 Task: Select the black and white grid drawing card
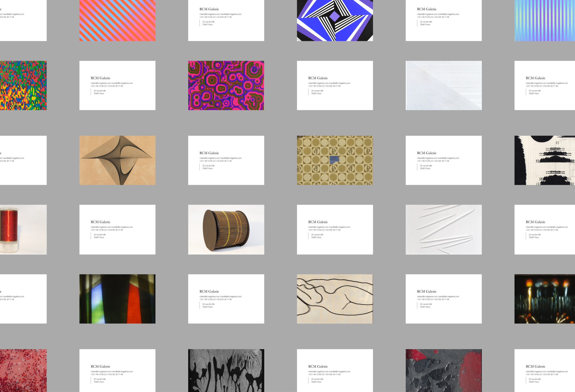[x=545, y=160]
